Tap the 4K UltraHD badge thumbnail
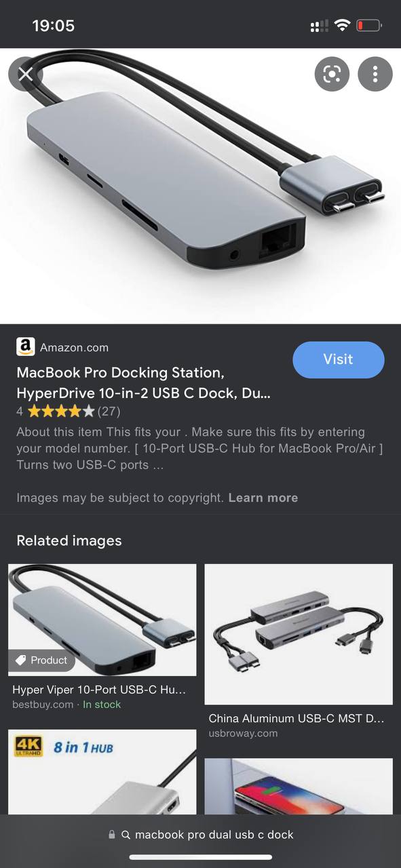 pos(28,747)
